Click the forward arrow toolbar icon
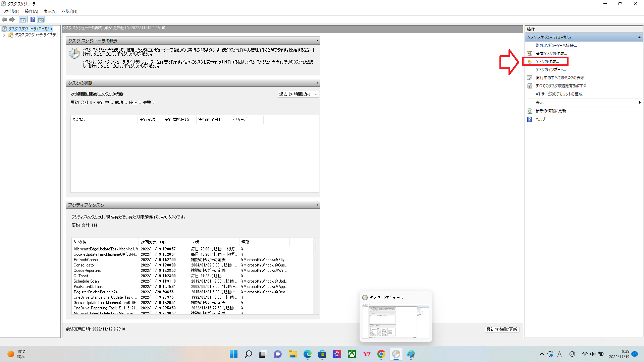 [x=12, y=19]
